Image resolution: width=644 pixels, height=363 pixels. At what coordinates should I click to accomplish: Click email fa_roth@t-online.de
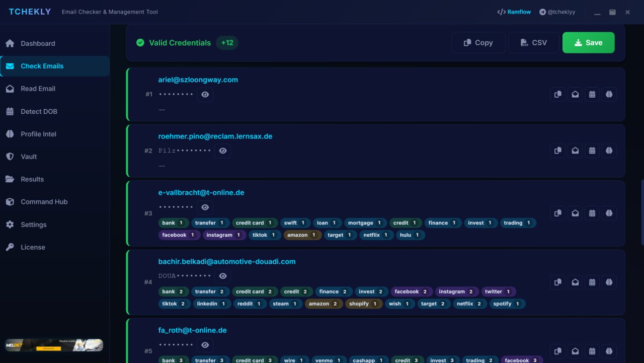(193, 330)
